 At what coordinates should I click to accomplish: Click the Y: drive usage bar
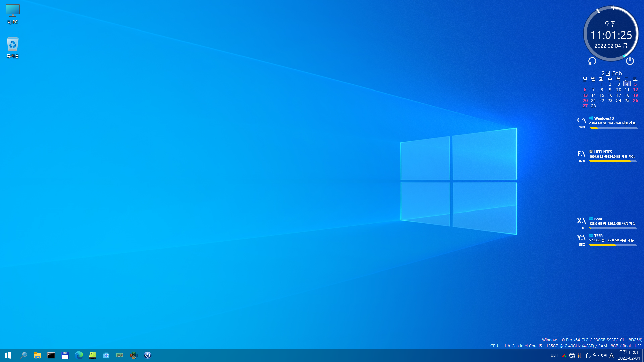click(x=613, y=245)
